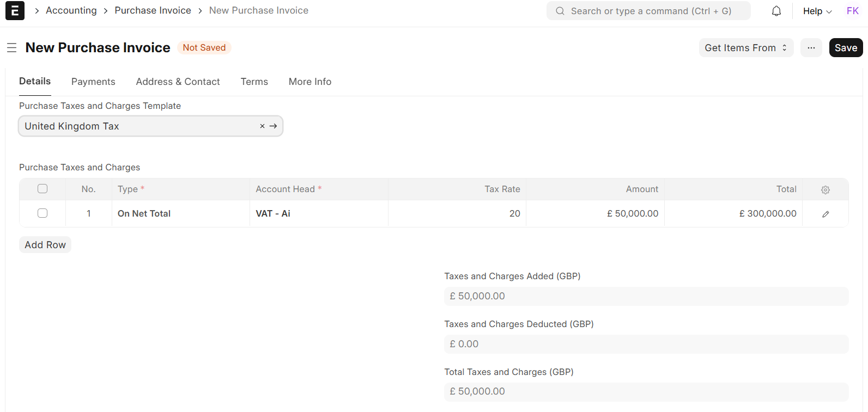The height and width of the screenshot is (412, 868).
Task: Open the notifications bell
Action: 776,11
